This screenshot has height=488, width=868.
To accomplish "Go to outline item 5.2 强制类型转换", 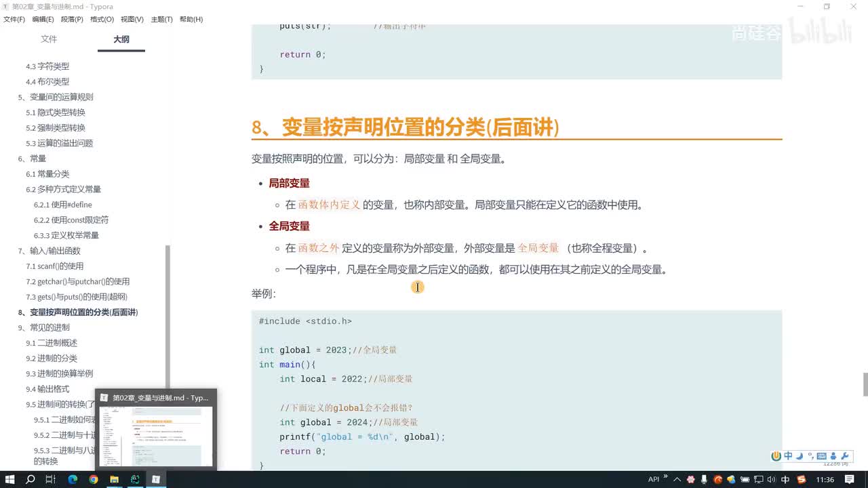I will 56,128.
